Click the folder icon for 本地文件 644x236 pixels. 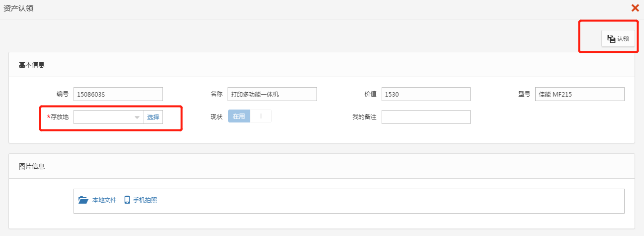pyautogui.click(x=83, y=200)
